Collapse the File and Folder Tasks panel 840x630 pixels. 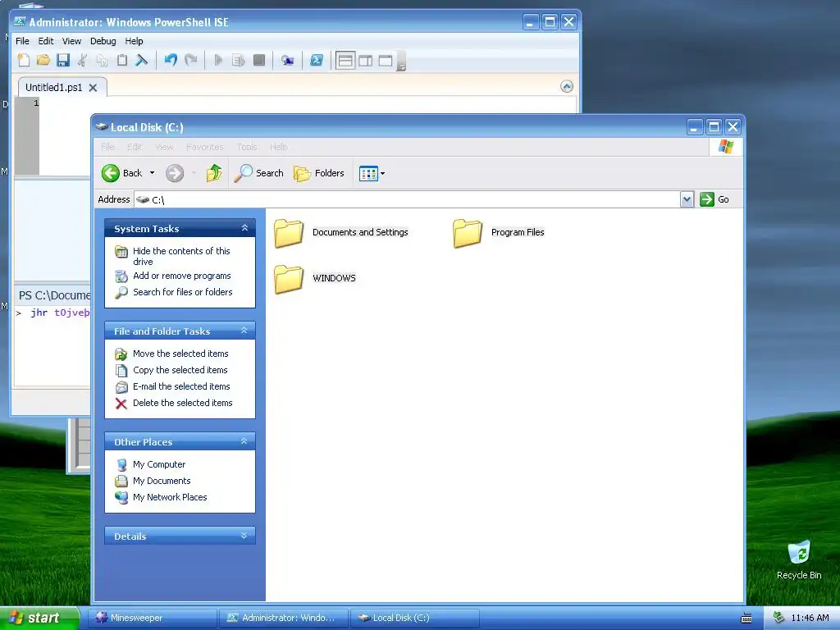[244, 331]
